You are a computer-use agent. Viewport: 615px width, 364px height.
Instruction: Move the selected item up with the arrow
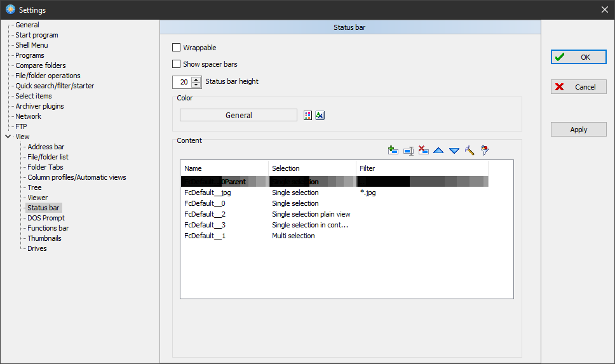(x=438, y=151)
